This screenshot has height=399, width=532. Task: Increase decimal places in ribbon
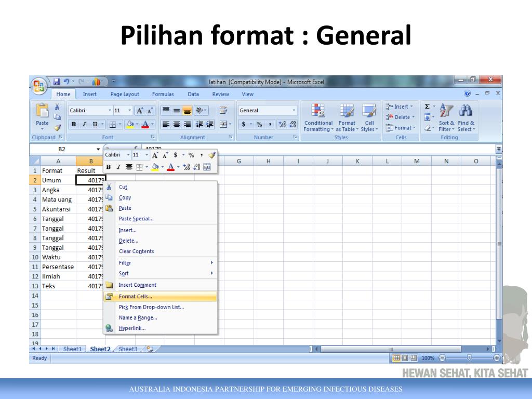tap(282, 124)
